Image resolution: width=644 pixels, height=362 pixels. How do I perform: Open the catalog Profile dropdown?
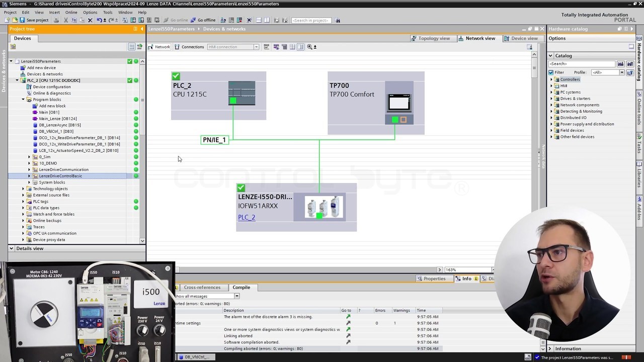[622, 72]
